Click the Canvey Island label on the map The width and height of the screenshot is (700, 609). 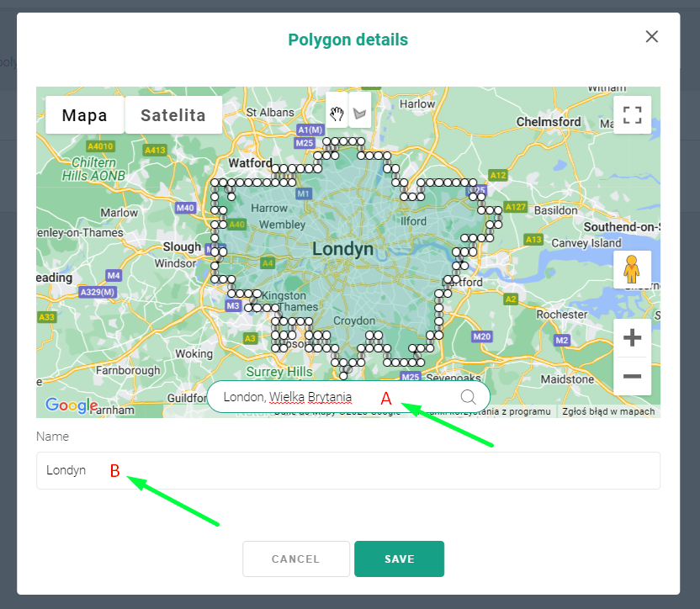pyautogui.click(x=586, y=243)
